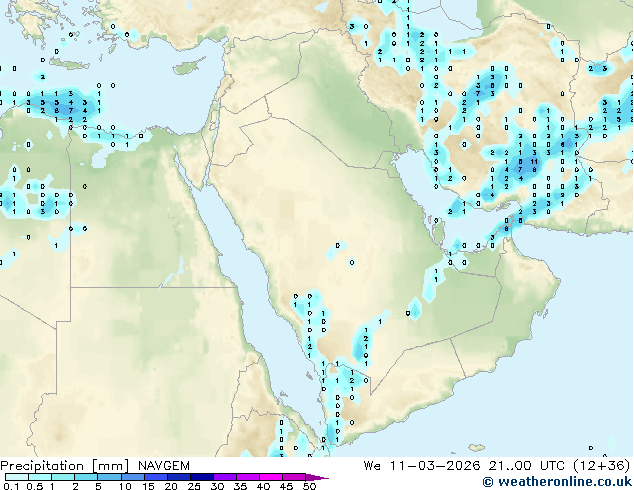This screenshot has height=490, width=634.
Task: Click the 0.1–0.5 mm legend color box
Action: 17,477
